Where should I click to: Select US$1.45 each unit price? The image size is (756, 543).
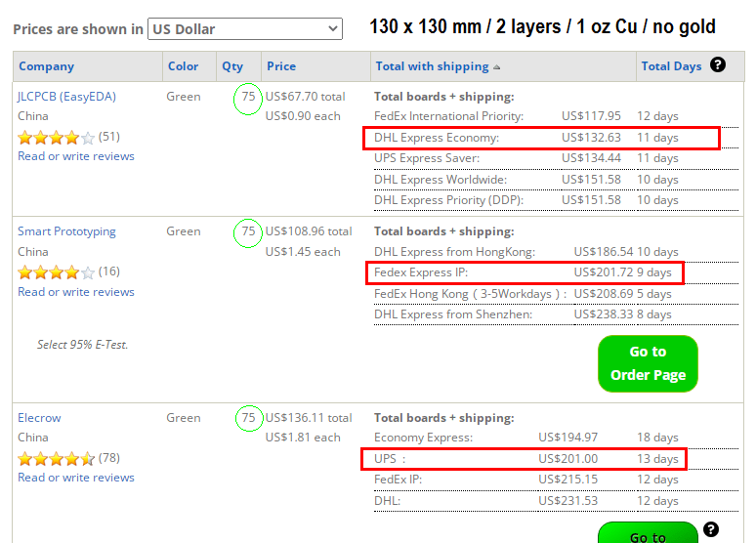303,252
